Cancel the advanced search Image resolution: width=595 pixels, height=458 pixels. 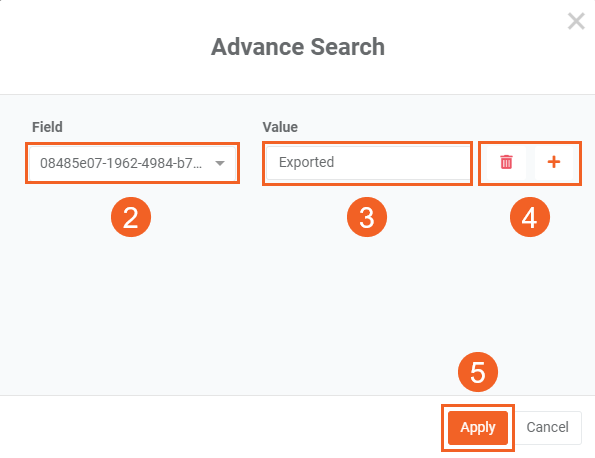point(547,428)
